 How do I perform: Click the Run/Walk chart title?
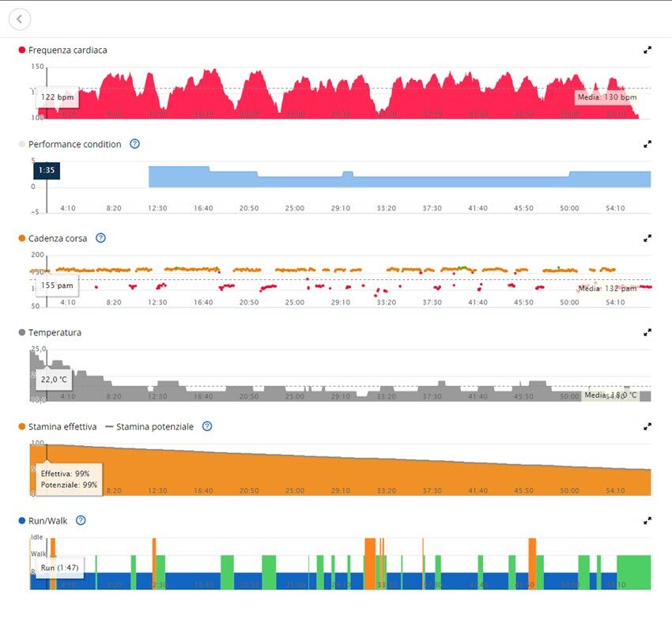click(x=49, y=520)
